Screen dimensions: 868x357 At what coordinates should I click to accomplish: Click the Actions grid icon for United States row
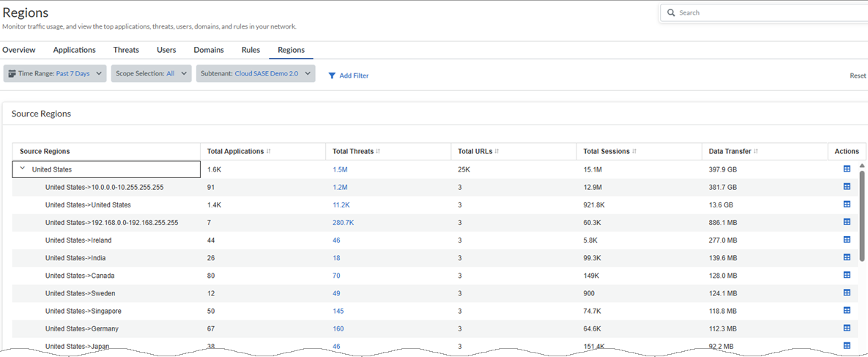point(847,169)
